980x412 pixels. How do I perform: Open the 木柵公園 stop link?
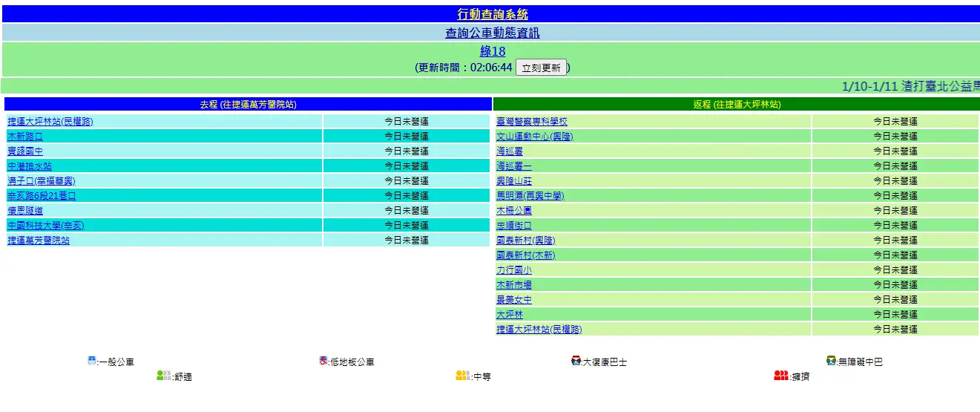tap(514, 211)
